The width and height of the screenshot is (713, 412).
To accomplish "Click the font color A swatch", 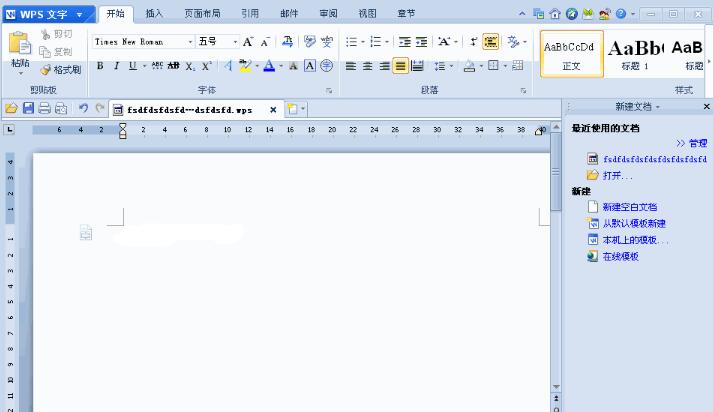I will pos(269,66).
